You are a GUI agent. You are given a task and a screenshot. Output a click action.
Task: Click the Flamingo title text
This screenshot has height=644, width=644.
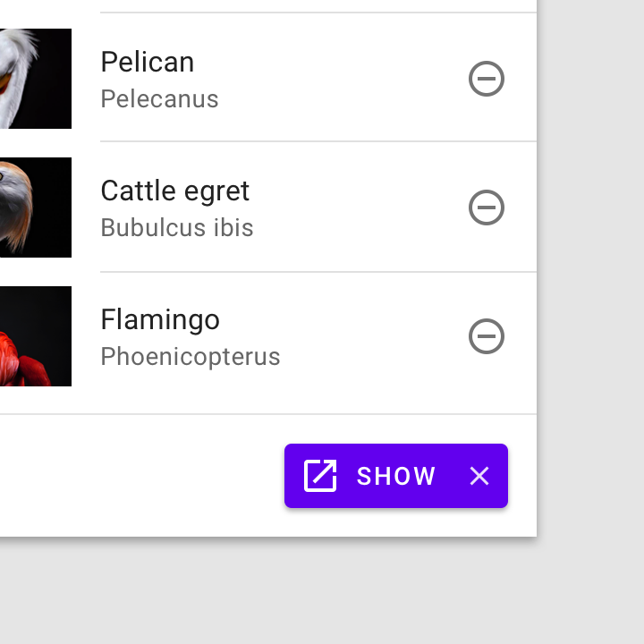160,319
